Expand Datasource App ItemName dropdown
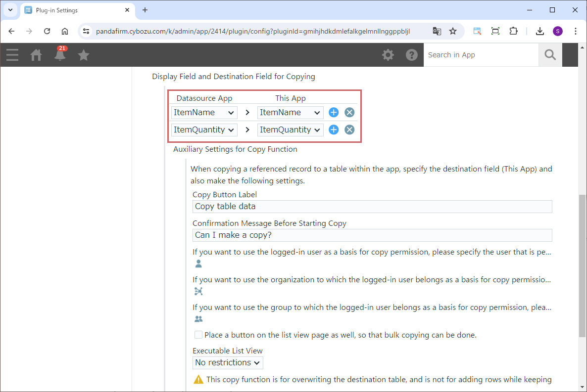The image size is (587, 392). [x=204, y=113]
